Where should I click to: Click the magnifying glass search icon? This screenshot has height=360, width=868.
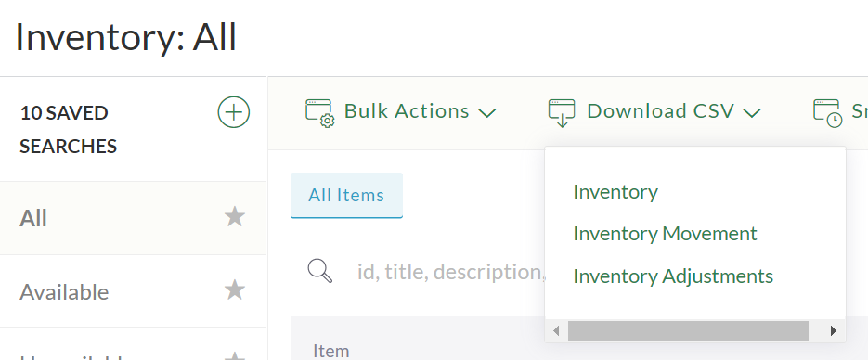point(320,271)
